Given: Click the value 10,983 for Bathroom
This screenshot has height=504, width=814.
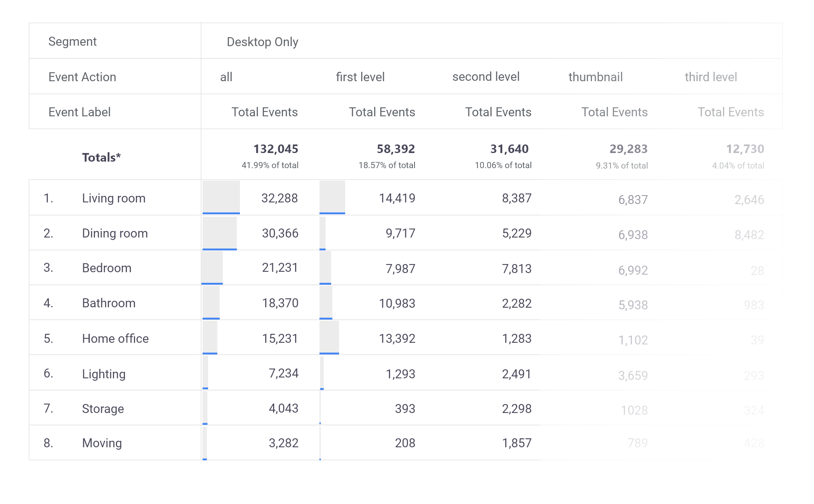Looking at the screenshot, I should [x=397, y=303].
